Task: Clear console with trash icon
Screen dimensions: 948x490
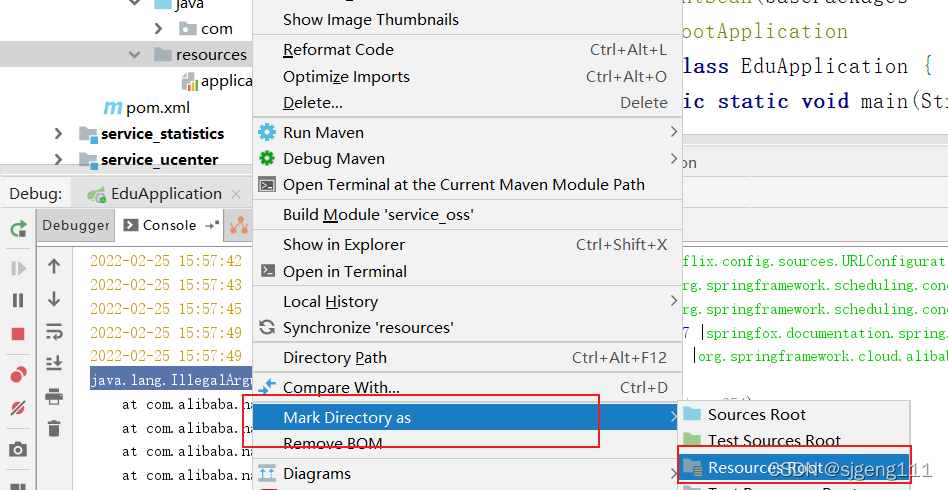Action: point(54,428)
